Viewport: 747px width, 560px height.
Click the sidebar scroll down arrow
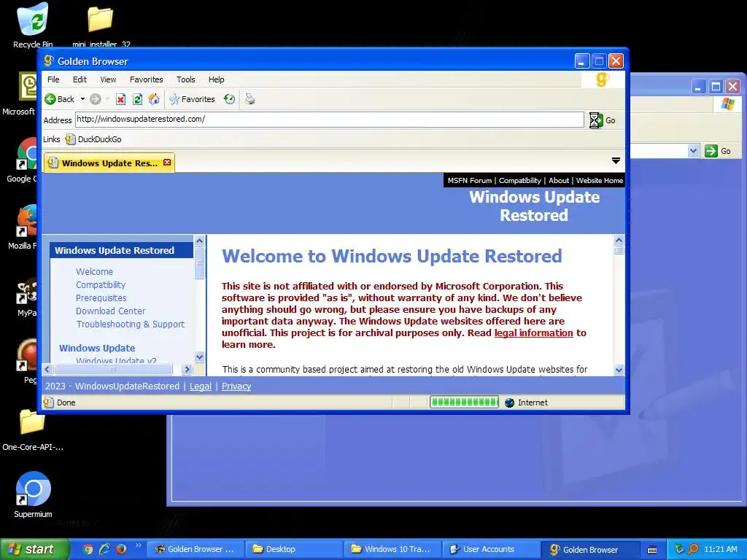tap(200, 357)
